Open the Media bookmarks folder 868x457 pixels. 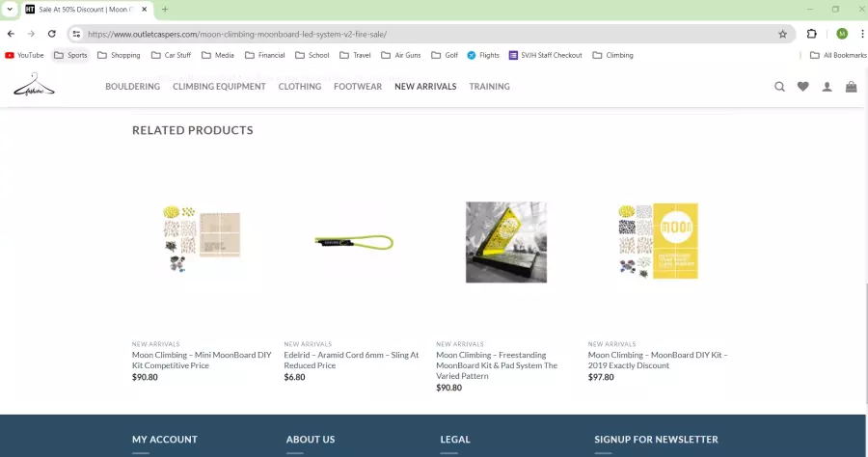218,55
